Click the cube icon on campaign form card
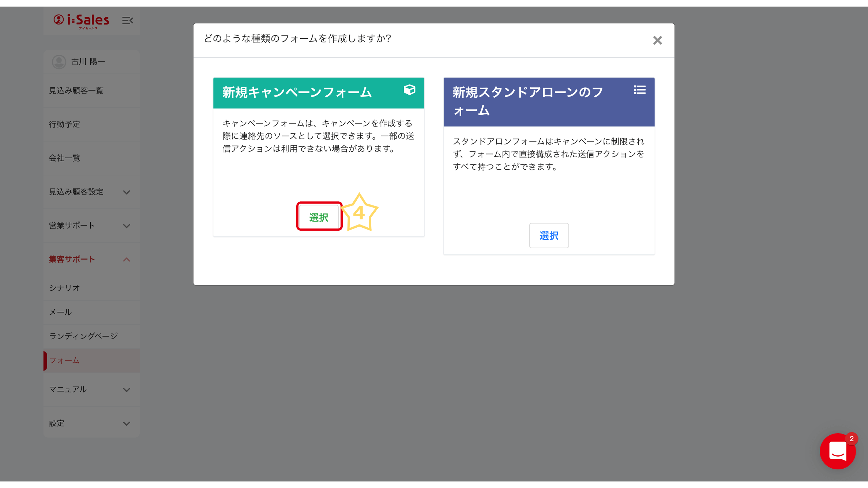Viewport: 868px width, 488px height. click(x=409, y=90)
